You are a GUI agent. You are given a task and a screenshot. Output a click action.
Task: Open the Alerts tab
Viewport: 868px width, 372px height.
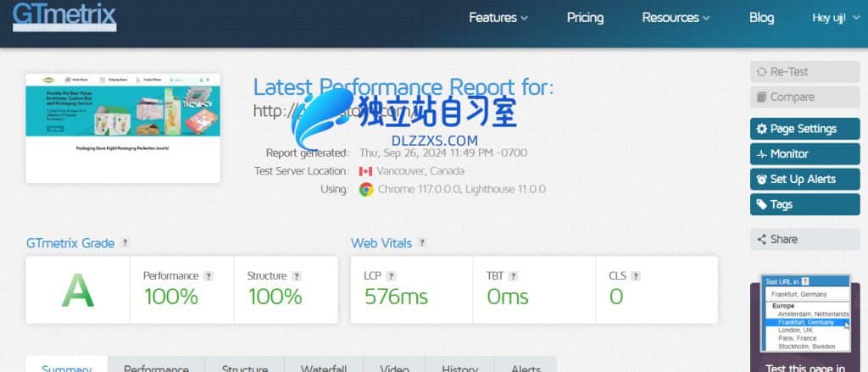526,366
